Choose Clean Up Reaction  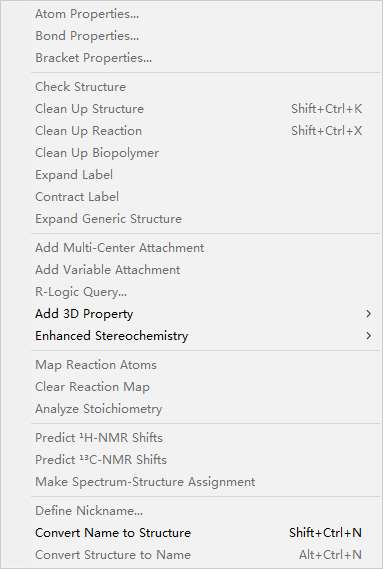coord(205,131)
